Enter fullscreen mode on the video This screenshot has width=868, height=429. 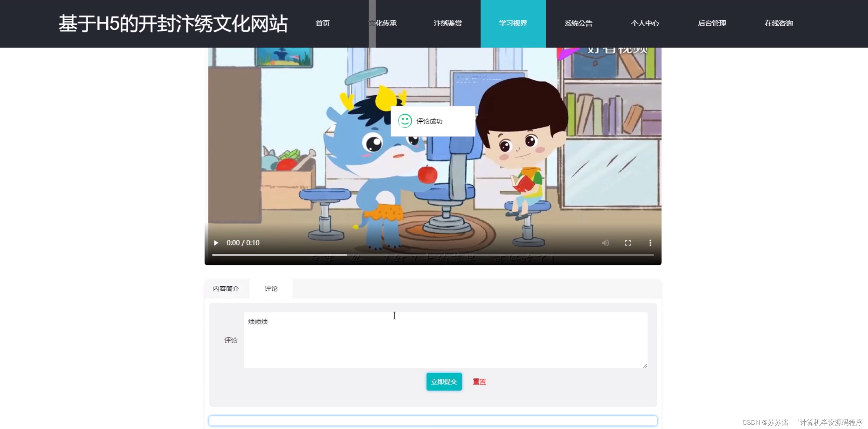[x=628, y=243]
